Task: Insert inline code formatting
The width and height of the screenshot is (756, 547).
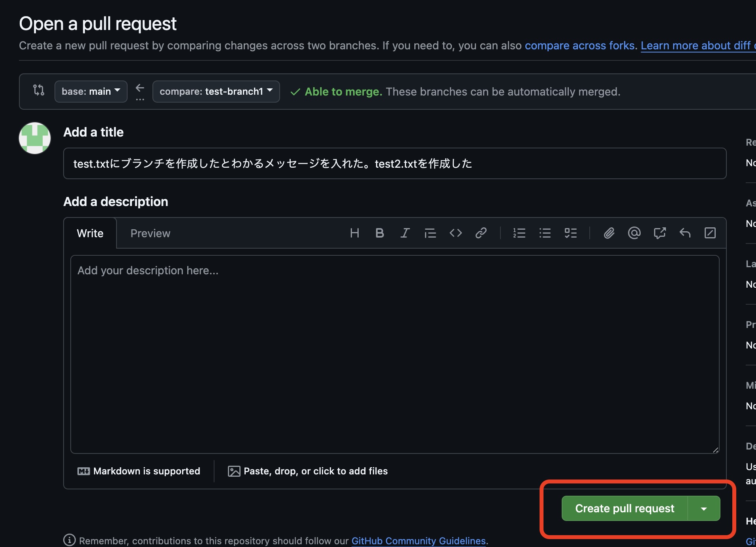Action: pyautogui.click(x=455, y=233)
